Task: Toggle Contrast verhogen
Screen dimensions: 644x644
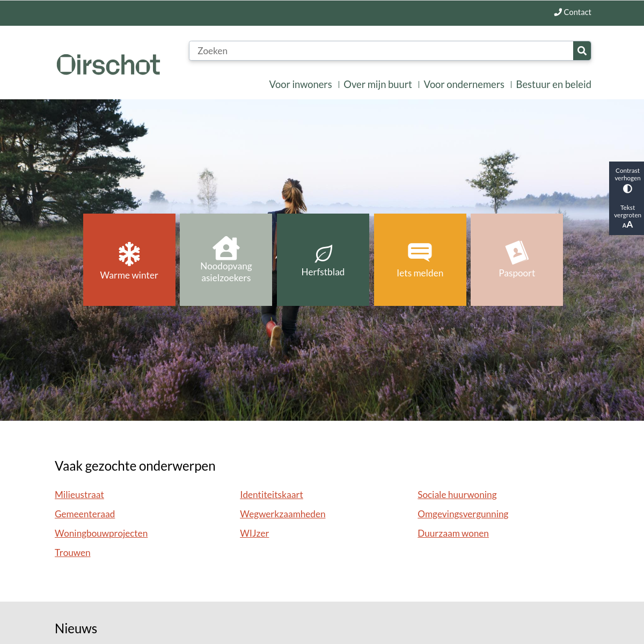Action: pyautogui.click(x=627, y=181)
